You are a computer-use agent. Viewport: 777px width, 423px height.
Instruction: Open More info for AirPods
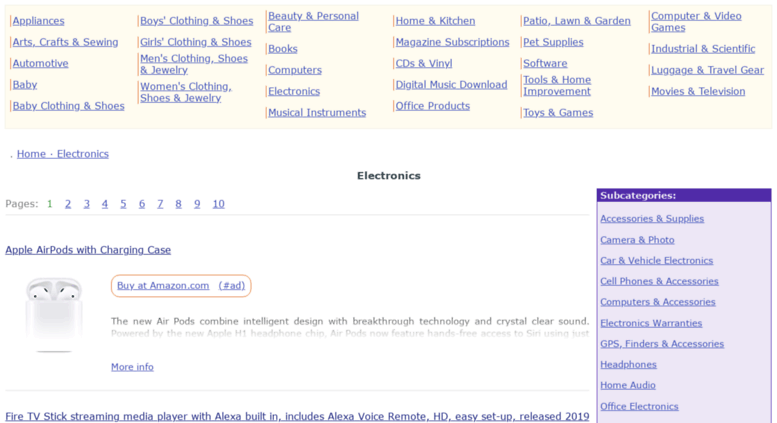click(x=132, y=367)
